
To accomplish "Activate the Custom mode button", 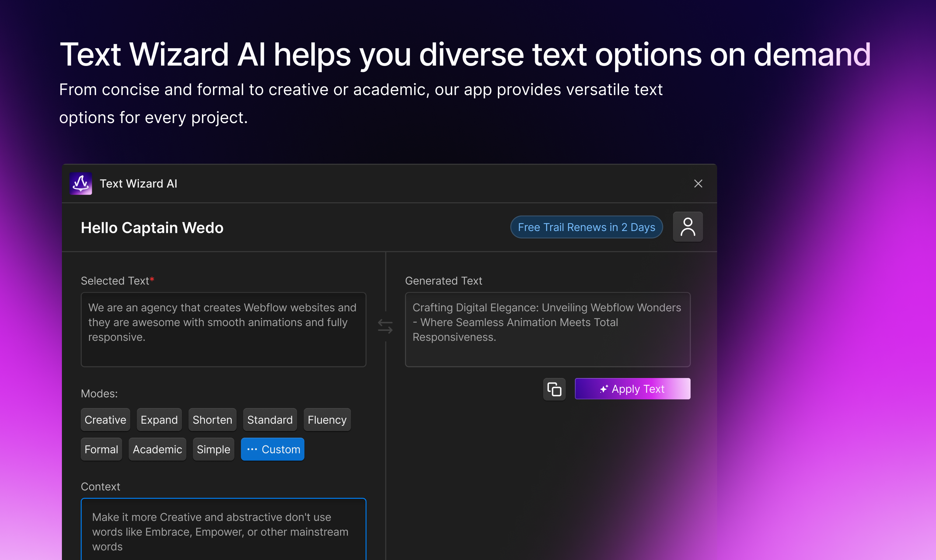I will 272,449.
